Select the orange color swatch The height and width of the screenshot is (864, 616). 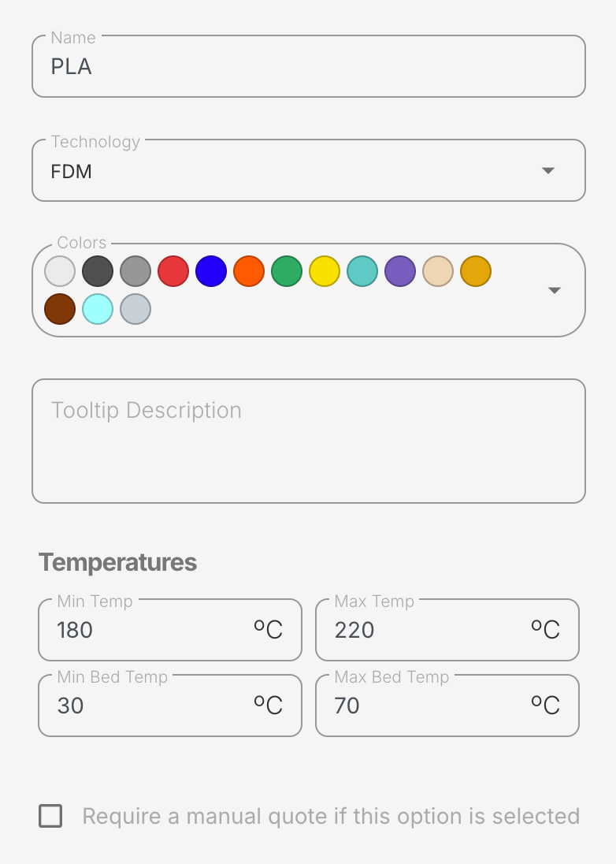point(249,271)
